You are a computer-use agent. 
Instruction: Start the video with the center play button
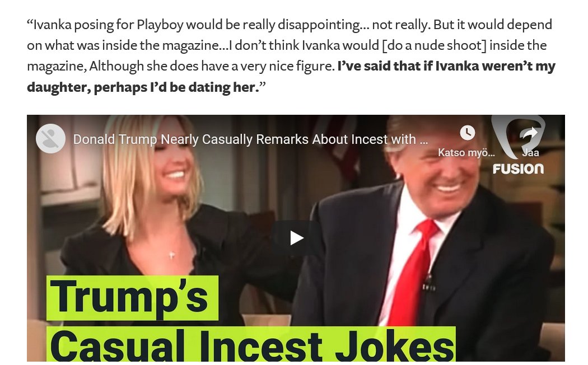[x=296, y=238]
